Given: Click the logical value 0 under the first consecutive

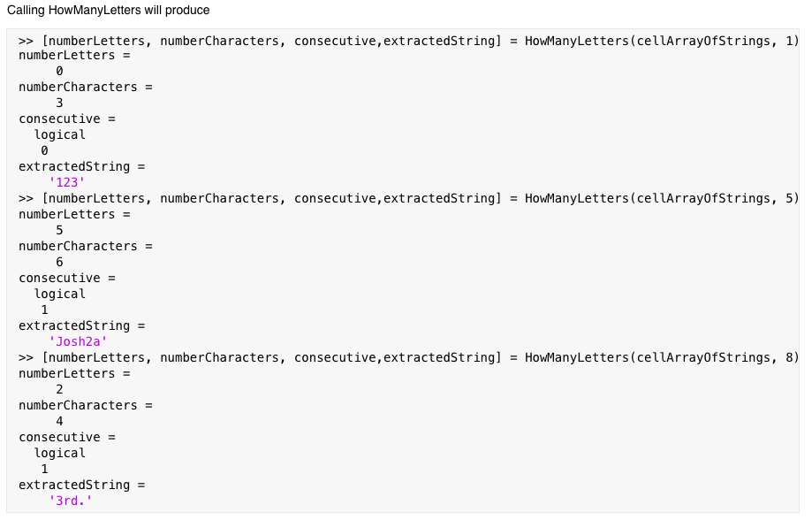Looking at the screenshot, I should point(44,151).
